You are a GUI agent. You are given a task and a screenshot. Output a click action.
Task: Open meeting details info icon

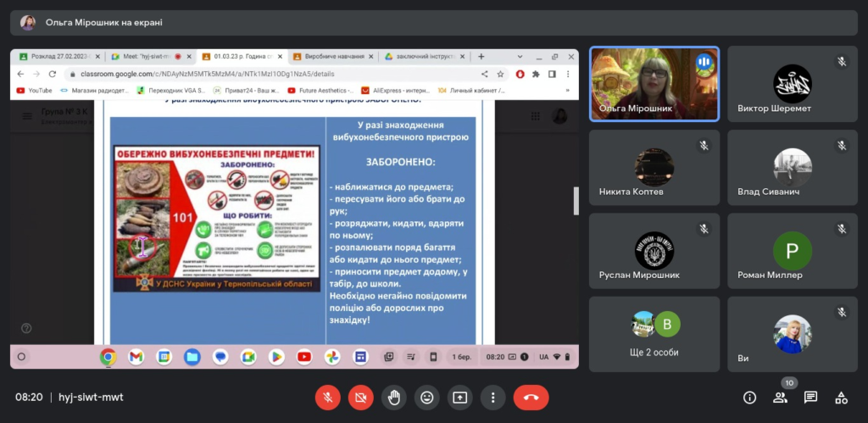point(749,397)
